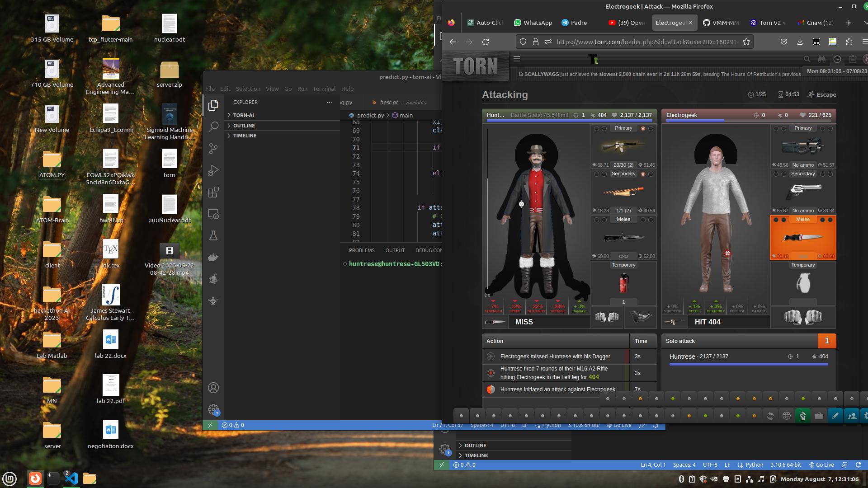Open VS Code Terminal menu
The image size is (868, 488).
[x=324, y=89]
